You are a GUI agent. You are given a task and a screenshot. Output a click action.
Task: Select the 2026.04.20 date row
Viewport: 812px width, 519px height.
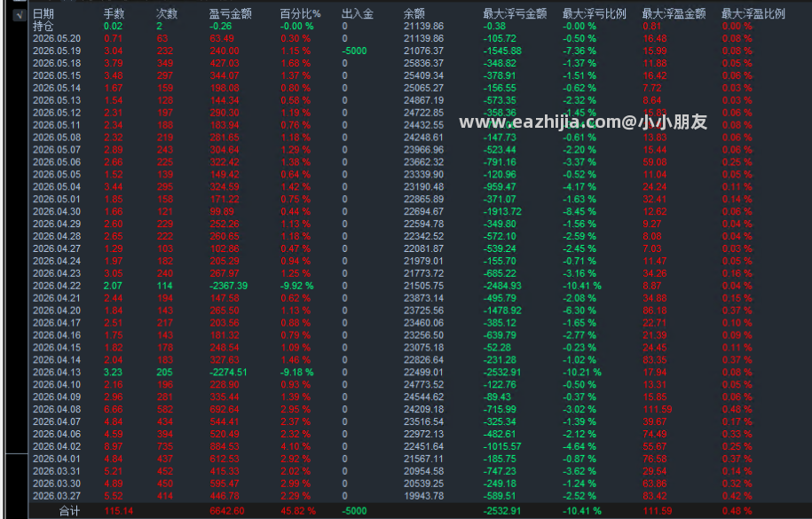coord(57,311)
